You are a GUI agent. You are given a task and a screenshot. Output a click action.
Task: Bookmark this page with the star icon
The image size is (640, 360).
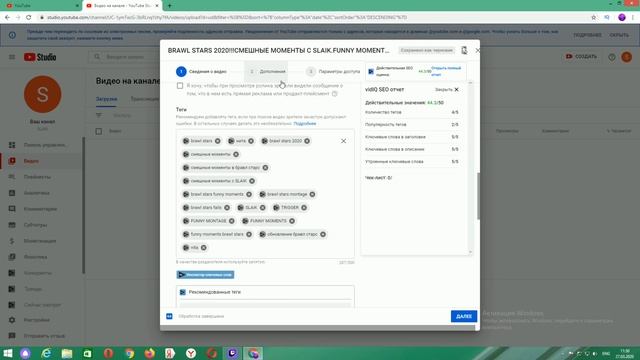pos(593,18)
